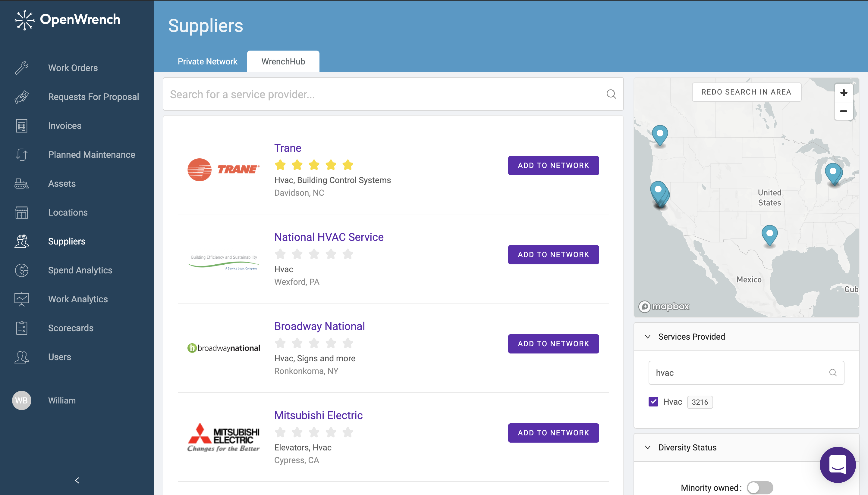Collapse the sidebar with the arrow
The image size is (868, 495).
point(77,480)
